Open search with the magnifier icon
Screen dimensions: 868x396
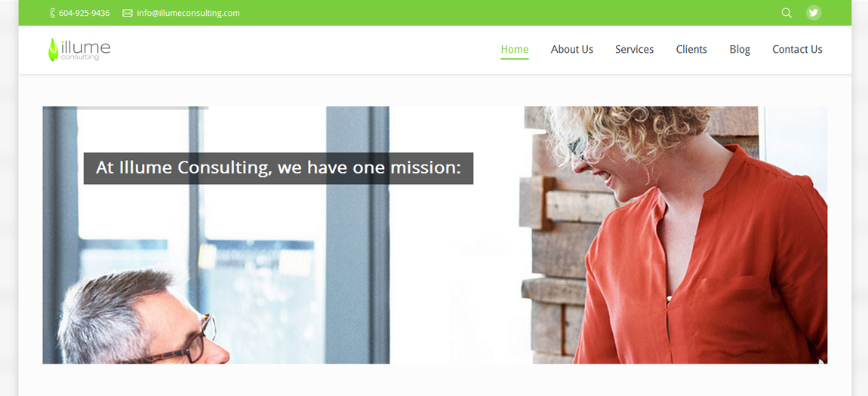coord(786,13)
